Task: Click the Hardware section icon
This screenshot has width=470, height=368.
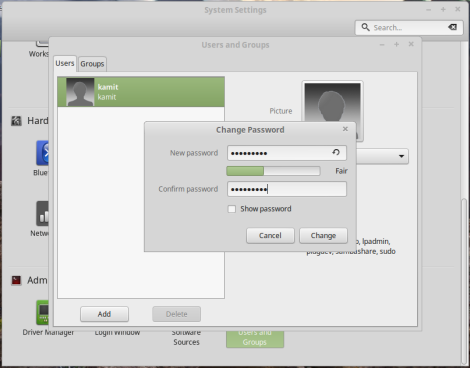Action: pyautogui.click(x=16, y=121)
